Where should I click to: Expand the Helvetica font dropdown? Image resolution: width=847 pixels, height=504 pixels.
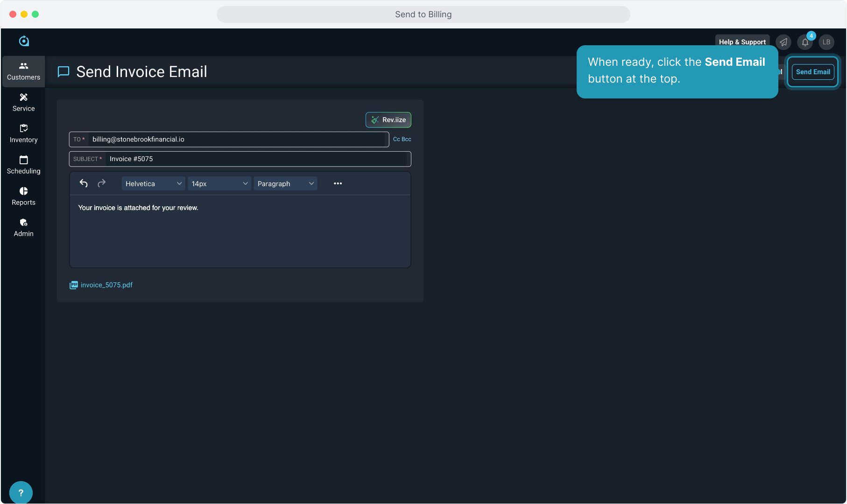pos(153,183)
